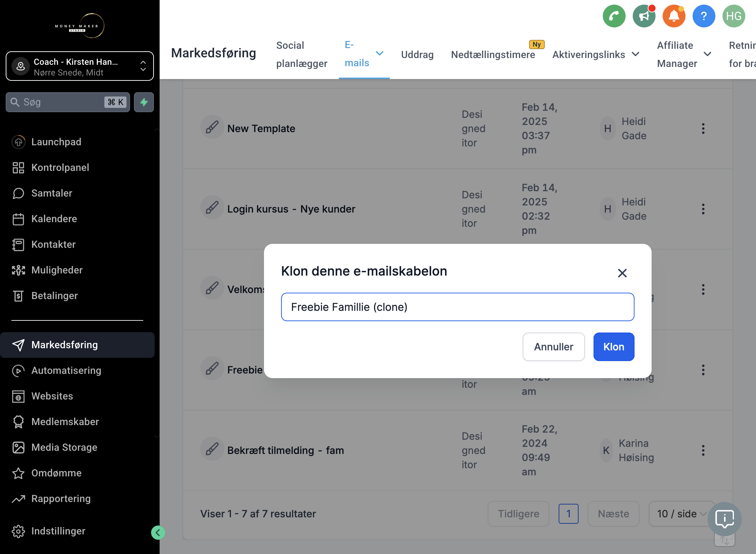This screenshot has width=756, height=554.
Task: Open Betalinger in the sidebar
Action: (x=77, y=296)
